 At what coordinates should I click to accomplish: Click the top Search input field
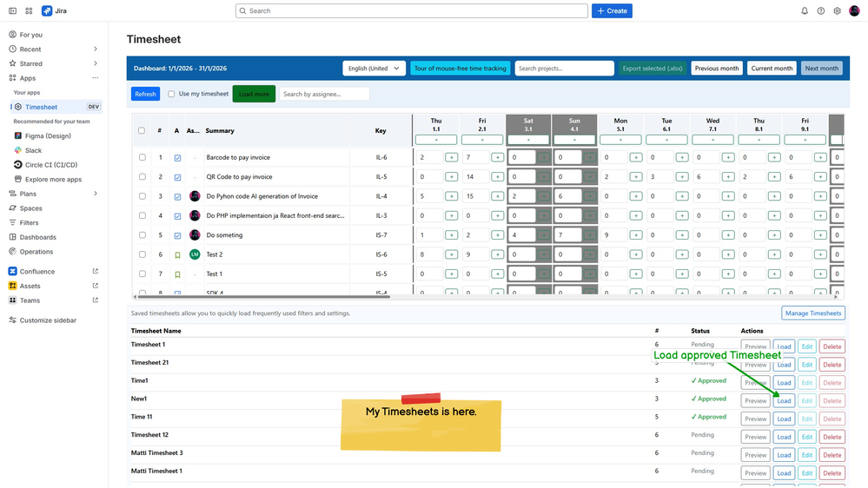click(x=411, y=10)
